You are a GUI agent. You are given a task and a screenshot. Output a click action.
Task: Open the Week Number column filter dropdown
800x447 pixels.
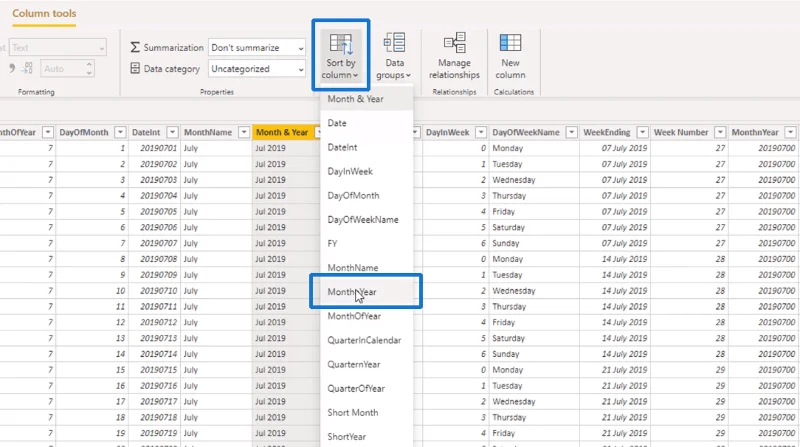pos(720,132)
